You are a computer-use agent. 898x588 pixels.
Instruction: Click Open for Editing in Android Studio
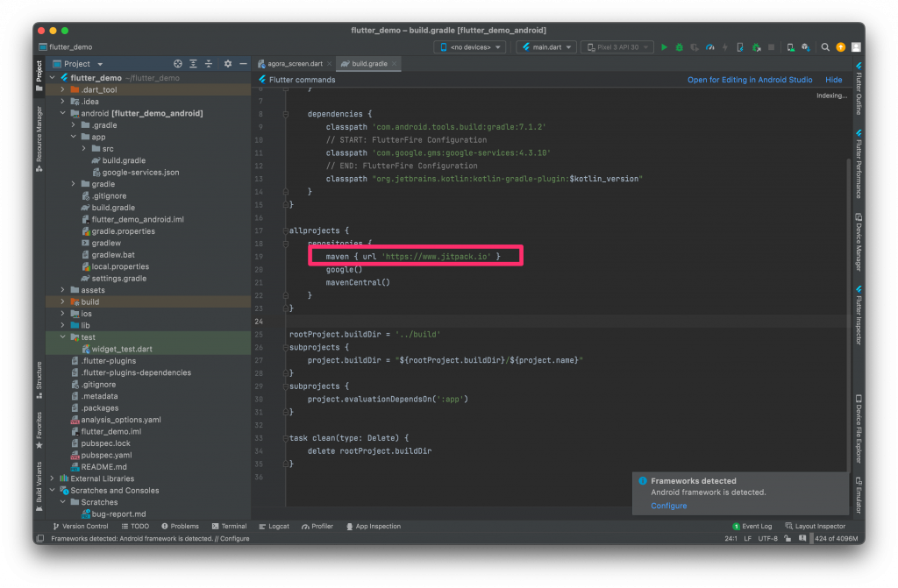point(750,80)
